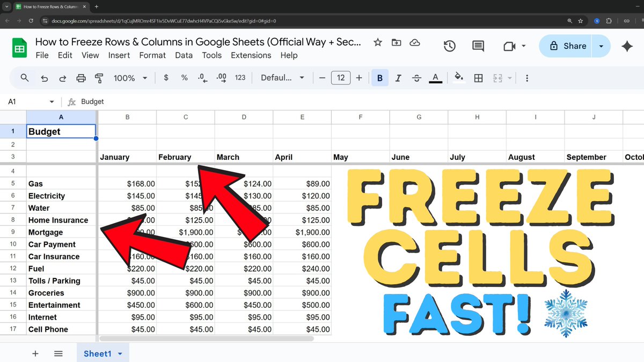
Task: Select the Mortgage cell
Action: (x=61, y=232)
